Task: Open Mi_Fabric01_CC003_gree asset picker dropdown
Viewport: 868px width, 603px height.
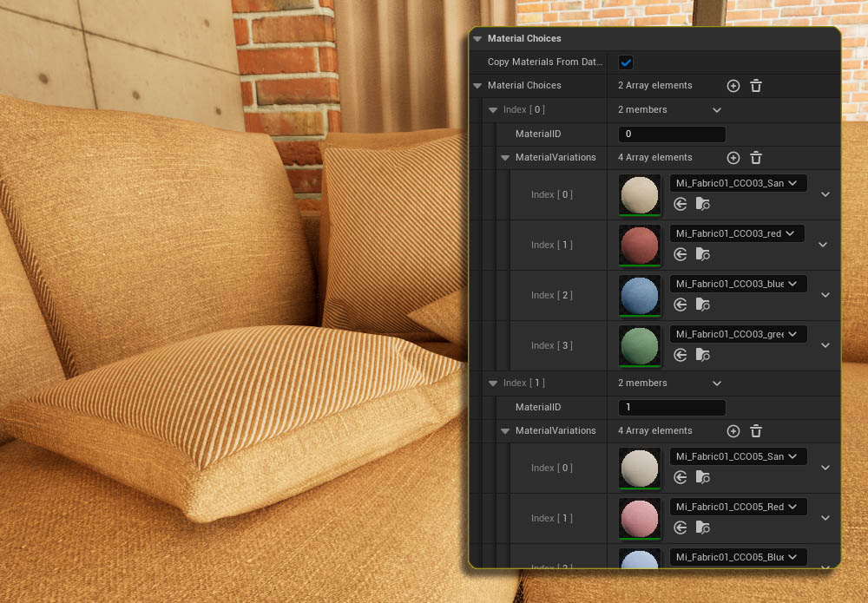Action: 738,334
